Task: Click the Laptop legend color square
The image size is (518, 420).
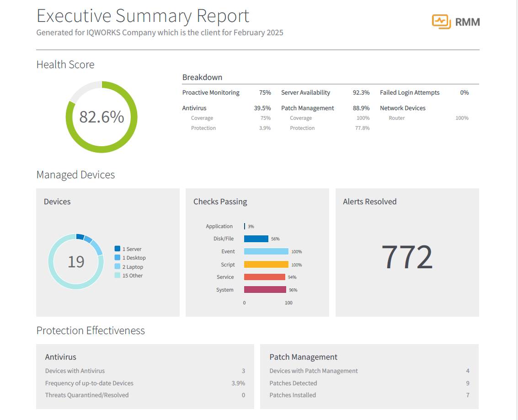Action: 117,266
